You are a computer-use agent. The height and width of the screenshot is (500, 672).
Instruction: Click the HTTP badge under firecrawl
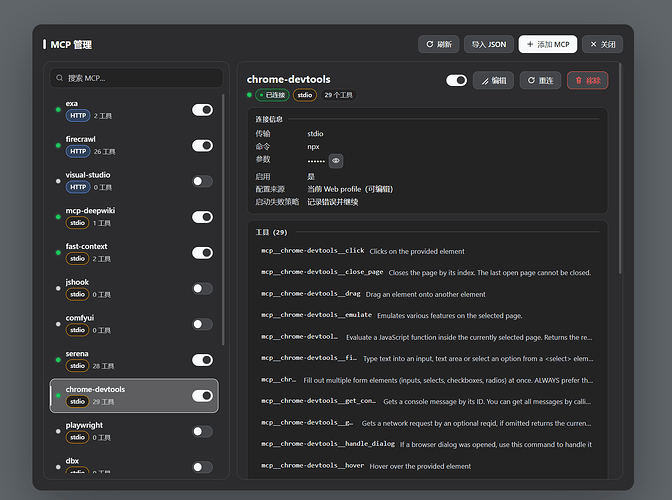coord(78,151)
